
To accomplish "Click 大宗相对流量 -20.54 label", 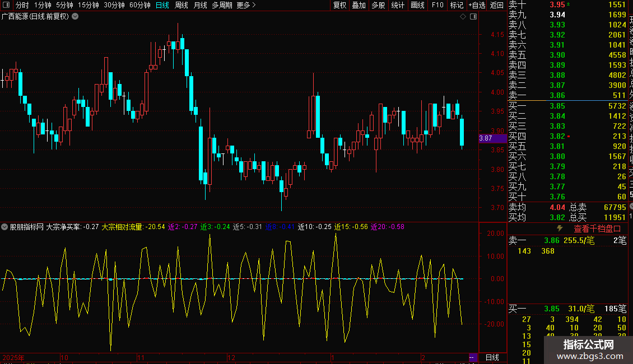I will pos(133,227).
